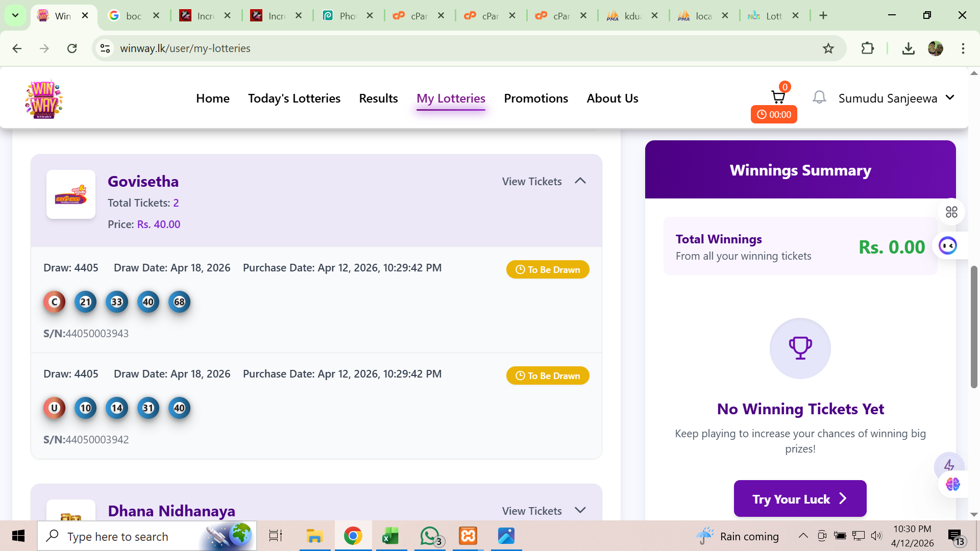Go to Today's Lotteries menu
This screenshot has height=551, width=980.
[294, 98]
